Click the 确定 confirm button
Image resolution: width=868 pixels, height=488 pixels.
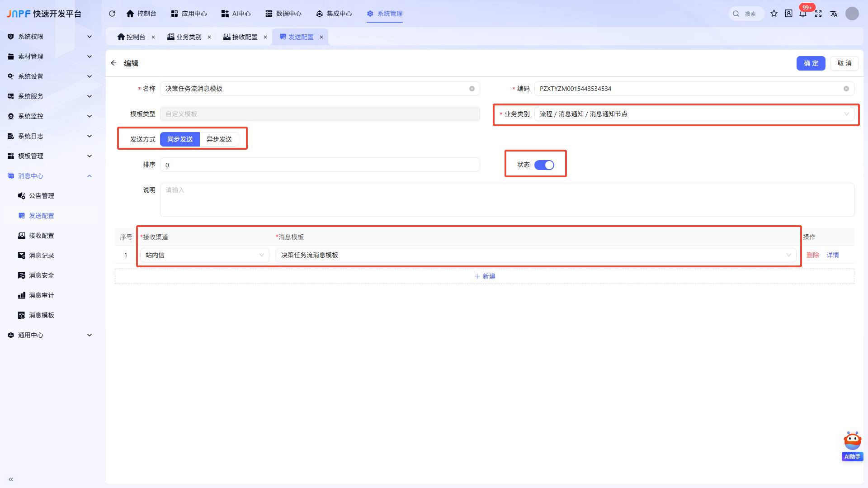coord(811,63)
